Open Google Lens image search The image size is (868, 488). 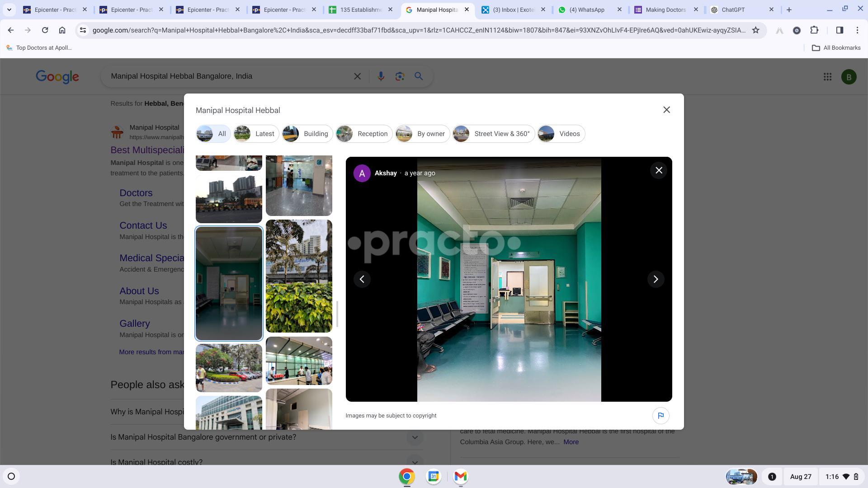tap(400, 76)
